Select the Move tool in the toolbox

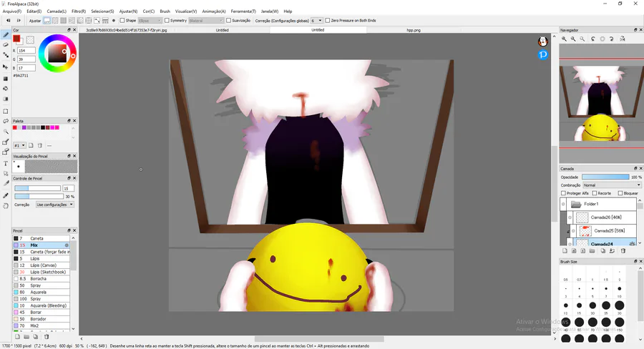click(x=6, y=67)
